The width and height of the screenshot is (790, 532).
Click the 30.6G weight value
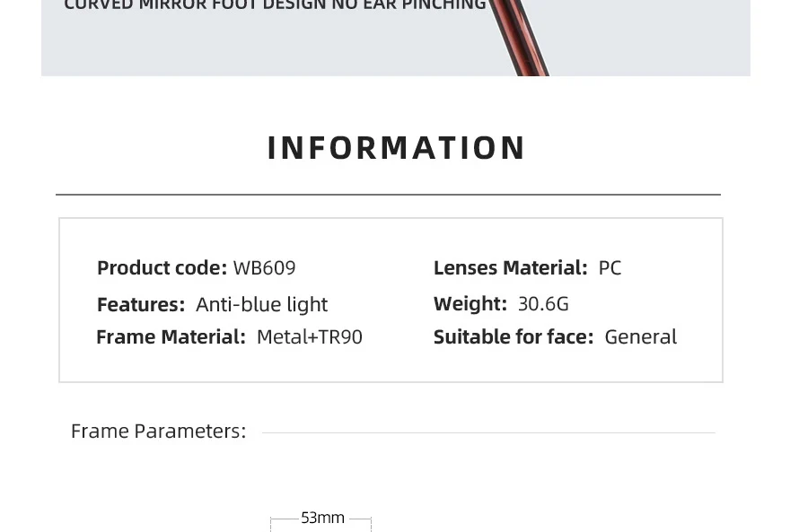coord(543,304)
